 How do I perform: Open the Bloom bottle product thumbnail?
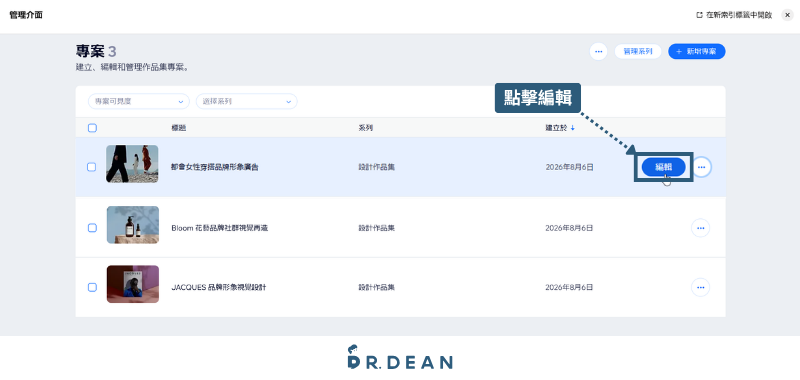coord(133,224)
